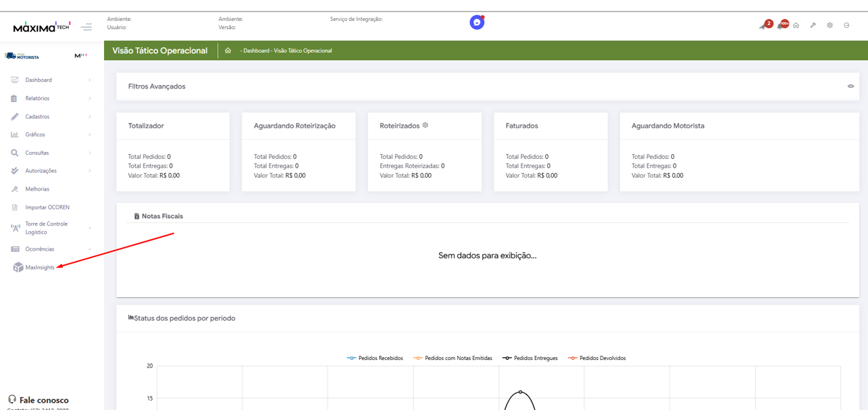Expand the Cadastros menu arrow

click(x=89, y=117)
